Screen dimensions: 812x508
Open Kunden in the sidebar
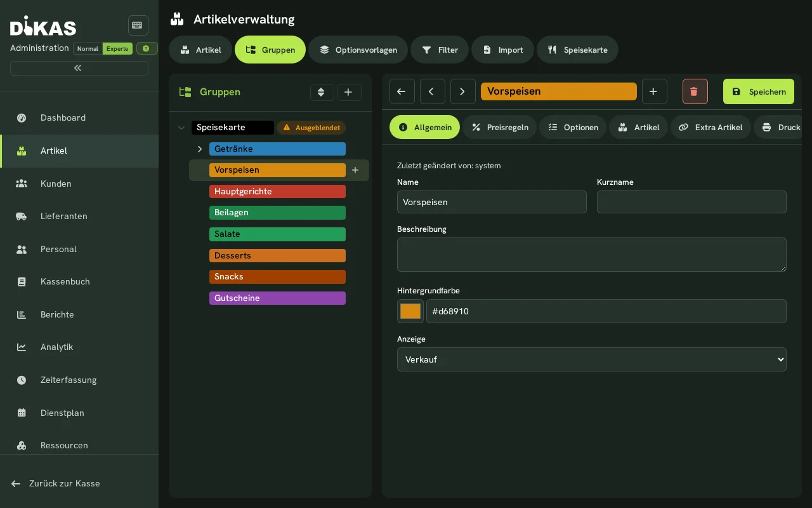pos(79,184)
